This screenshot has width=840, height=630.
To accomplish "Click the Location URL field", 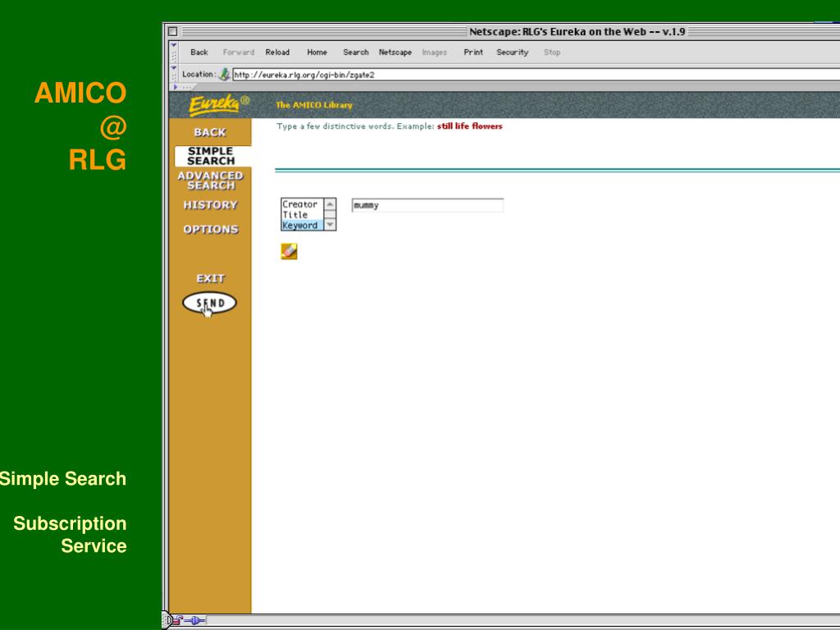I will (x=536, y=75).
